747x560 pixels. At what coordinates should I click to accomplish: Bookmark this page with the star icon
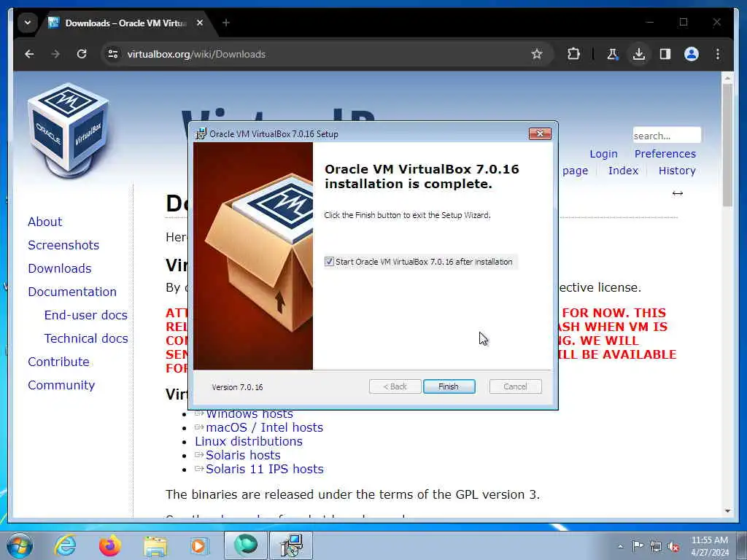tap(537, 54)
